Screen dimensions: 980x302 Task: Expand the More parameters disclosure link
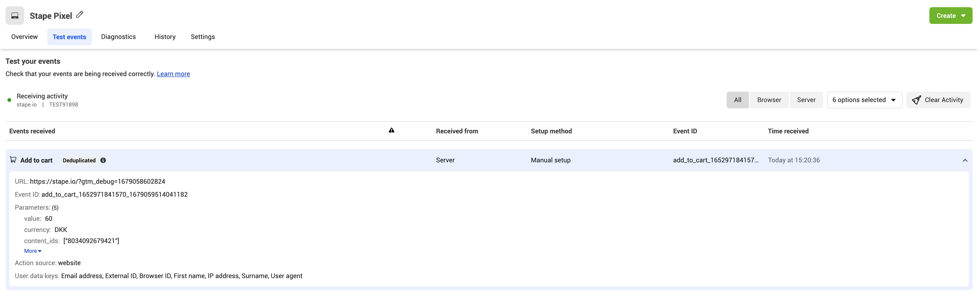[x=32, y=251]
